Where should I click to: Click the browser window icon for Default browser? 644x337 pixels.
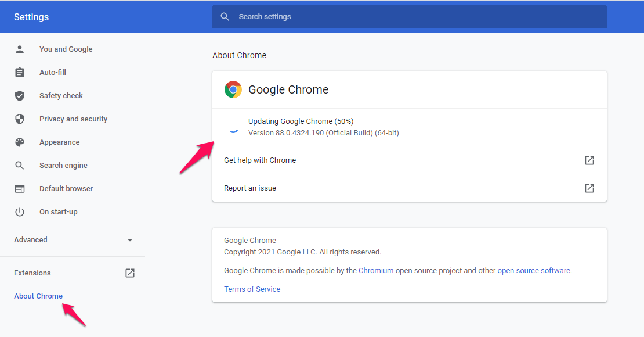pyautogui.click(x=19, y=189)
